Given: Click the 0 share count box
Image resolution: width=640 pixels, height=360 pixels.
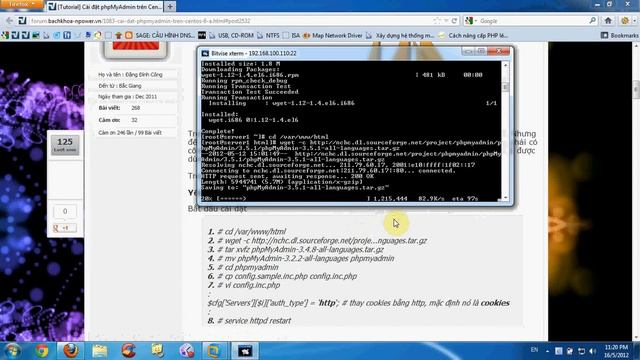Looking at the screenshot, I should coord(65,211).
